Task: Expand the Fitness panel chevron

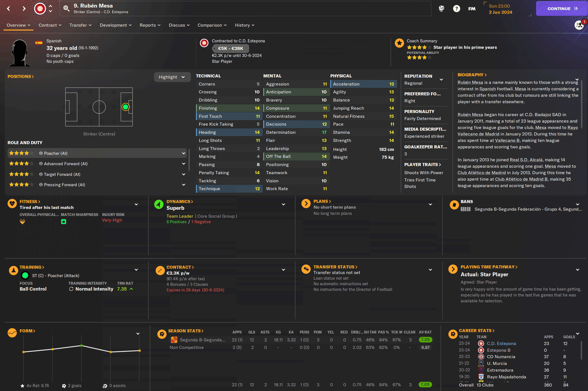Action: click(x=136, y=205)
